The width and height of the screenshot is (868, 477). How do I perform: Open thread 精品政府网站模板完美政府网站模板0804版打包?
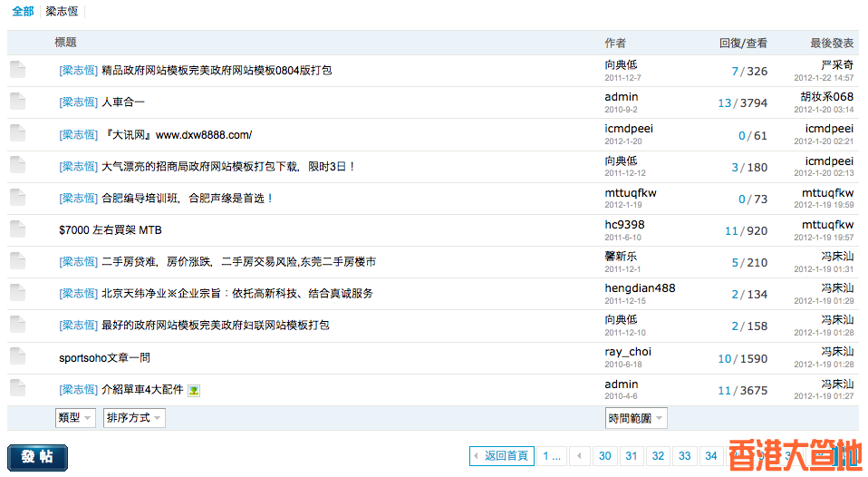[217, 71]
